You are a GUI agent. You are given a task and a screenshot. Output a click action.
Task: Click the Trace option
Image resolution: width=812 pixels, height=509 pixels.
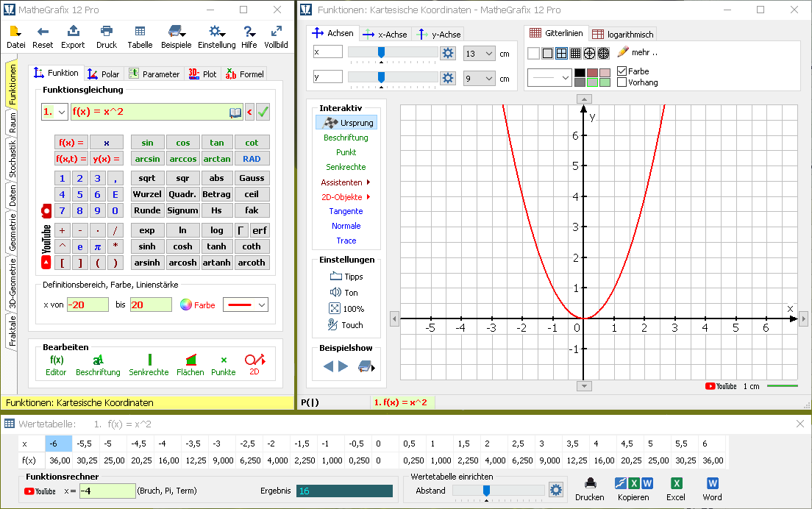coord(346,241)
